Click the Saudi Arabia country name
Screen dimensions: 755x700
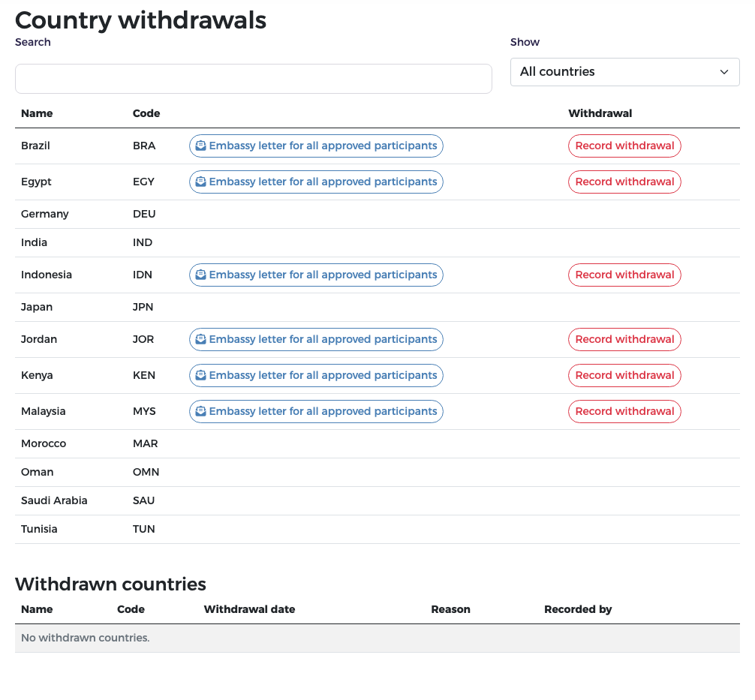coord(54,500)
